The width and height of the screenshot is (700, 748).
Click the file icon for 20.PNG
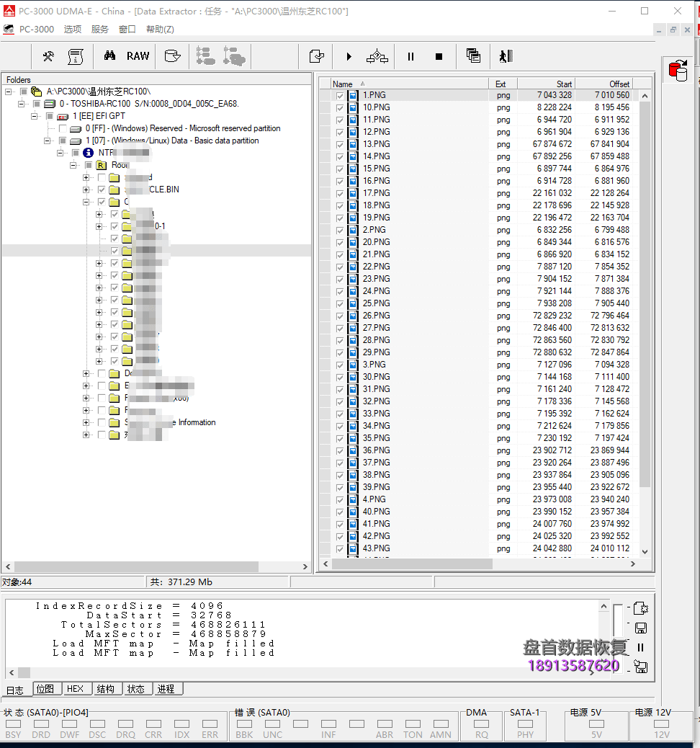pyautogui.click(x=354, y=242)
